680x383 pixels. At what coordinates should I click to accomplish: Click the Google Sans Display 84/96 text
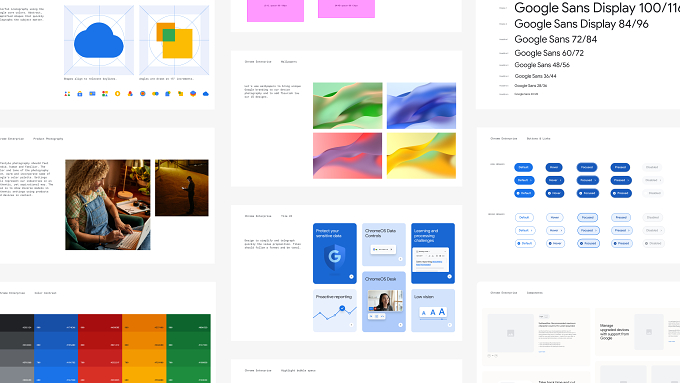tap(581, 24)
